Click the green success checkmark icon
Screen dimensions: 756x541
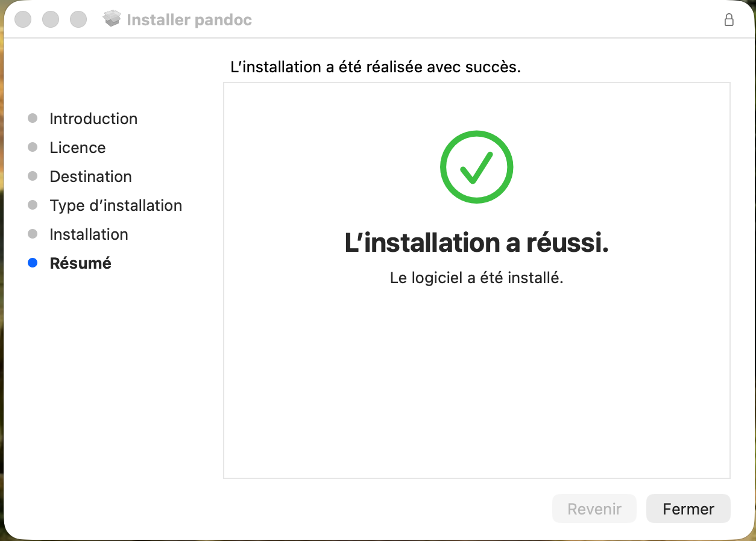pyautogui.click(x=476, y=167)
